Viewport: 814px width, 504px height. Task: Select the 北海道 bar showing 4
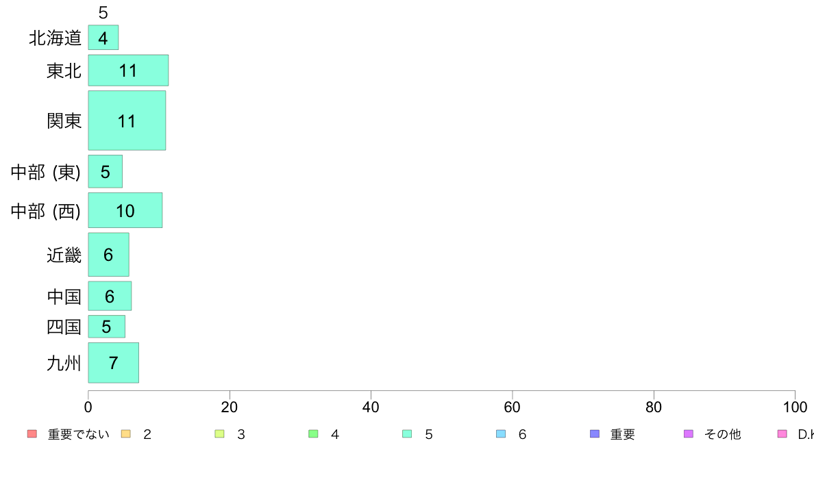103,38
